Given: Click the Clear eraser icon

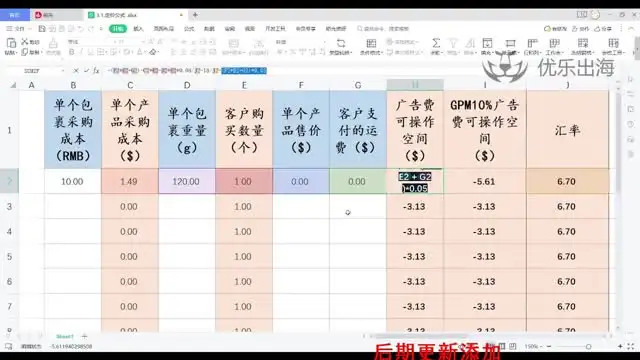Looking at the screenshot, I should [x=153, y=52].
